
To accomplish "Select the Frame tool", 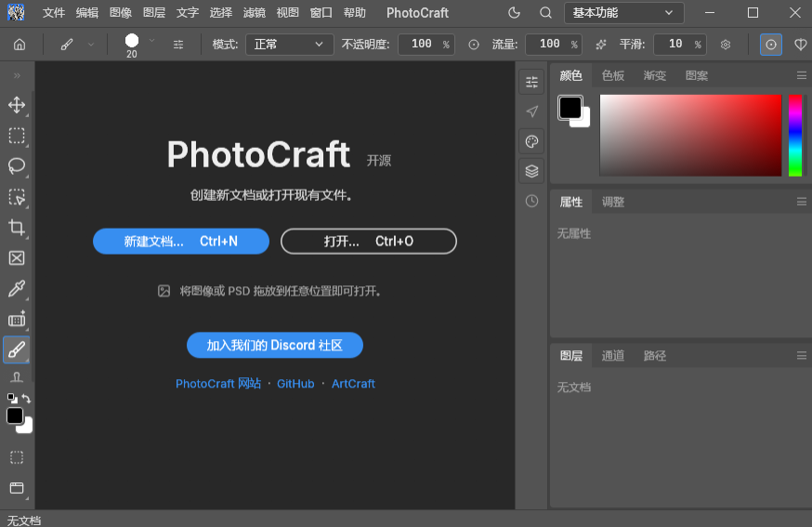I will 17,258.
